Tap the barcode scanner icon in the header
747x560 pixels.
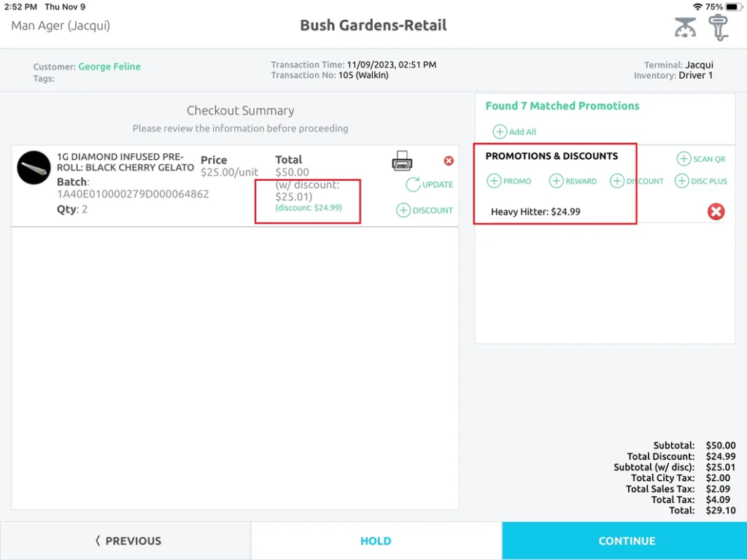coord(719,27)
